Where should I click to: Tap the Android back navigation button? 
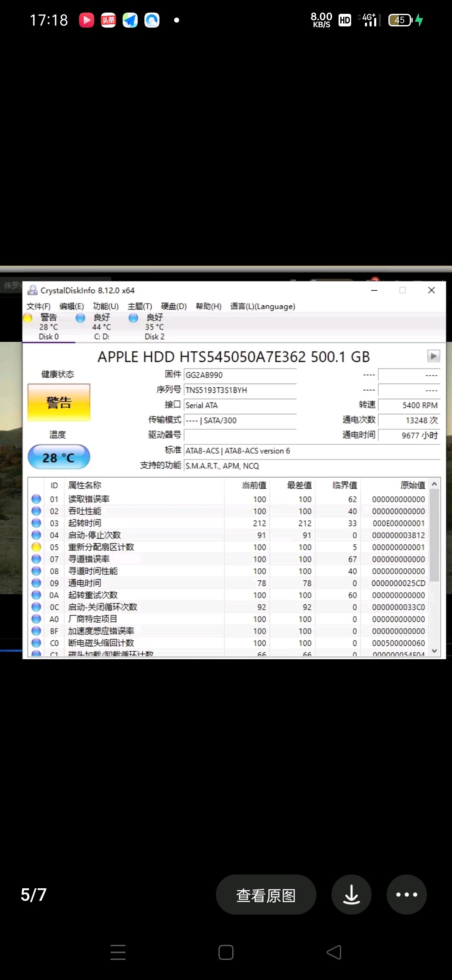(334, 952)
